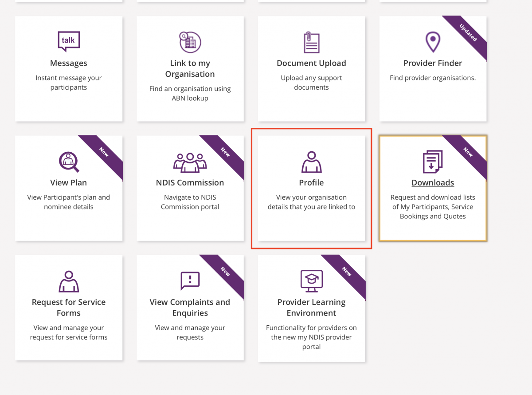Click the Provider Finder map pin icon

point(433,42)
